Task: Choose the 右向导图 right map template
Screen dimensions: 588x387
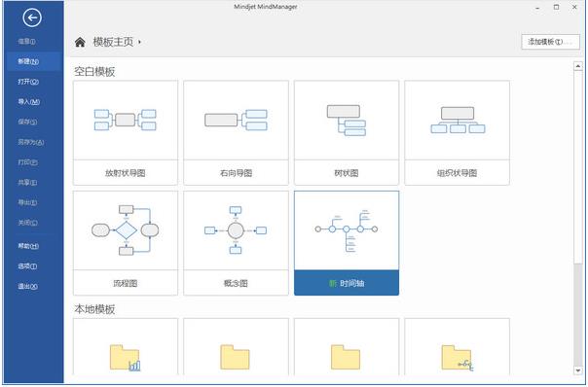Action: (x=236, y=132)
